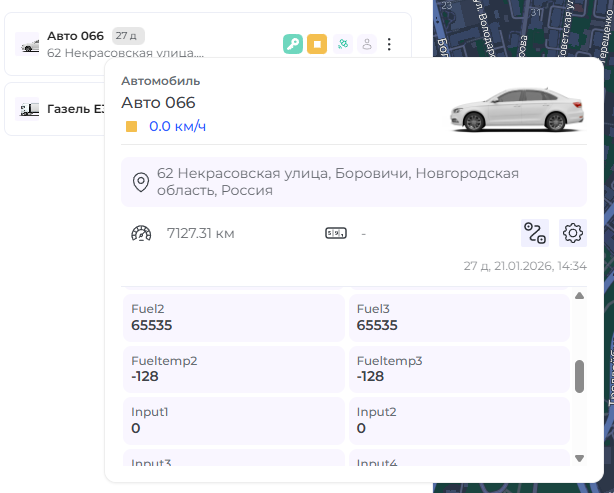The height and width of the screenshot is (493, 614).
Task: Click the sensor list scrollbar thumb
Action: 579,376
